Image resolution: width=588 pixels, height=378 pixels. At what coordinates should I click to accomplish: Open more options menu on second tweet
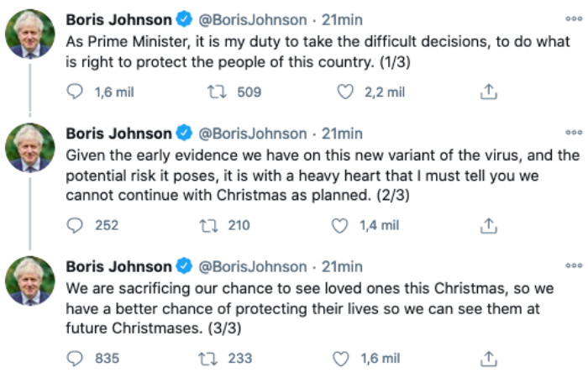(x=573, y=133)
